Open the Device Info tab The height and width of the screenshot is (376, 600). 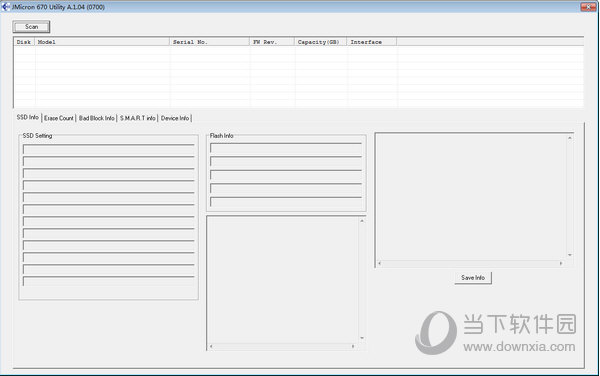click(x=175, y=118)
